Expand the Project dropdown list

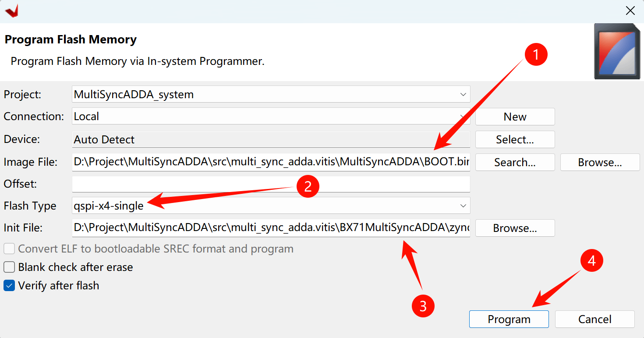463,94
